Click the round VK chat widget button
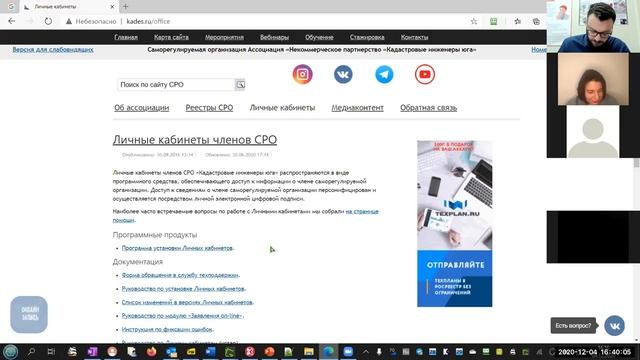Image resolution: width=640 pixels, height=360 pixels. [614, 326]
